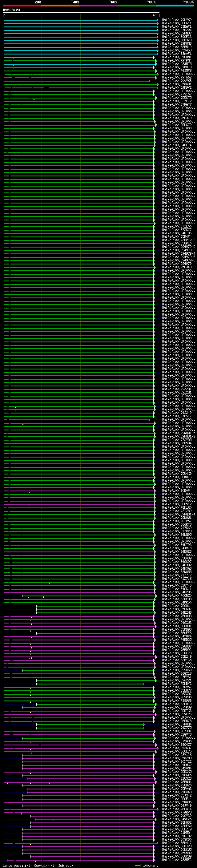
Task: Click the orange ~40% identity legend segment
Action: 60,6
